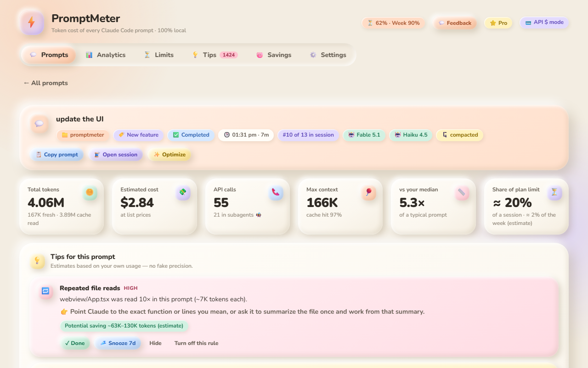
Task: Click the Optimize button
Action: point(170,155)
